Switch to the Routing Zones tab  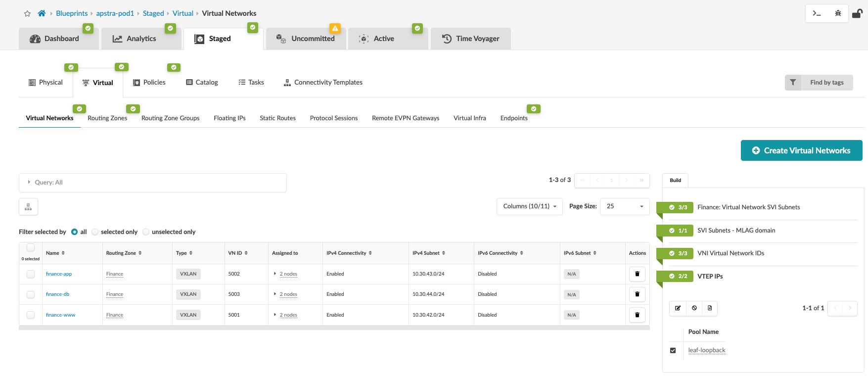click(107, 118)
